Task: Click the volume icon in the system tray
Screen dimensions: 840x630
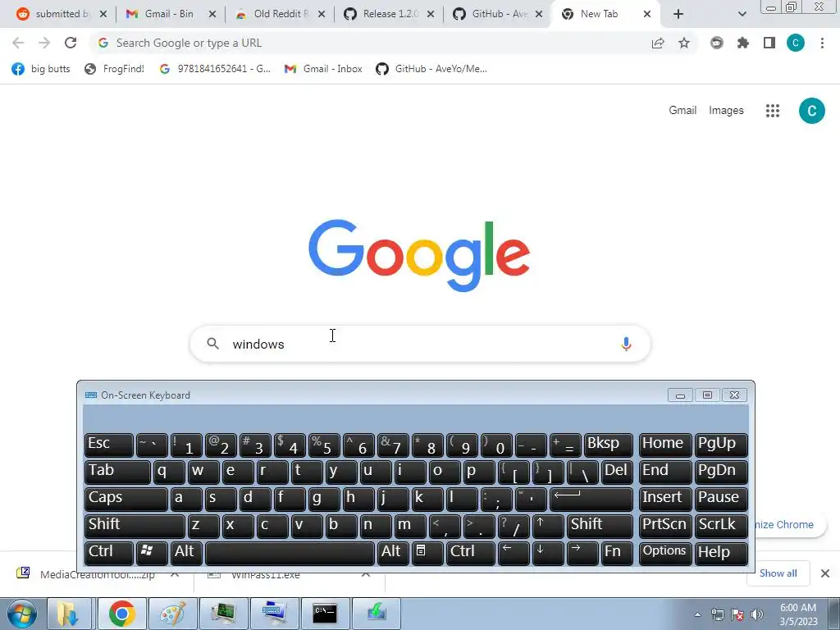Action: [x=757, y=614]
